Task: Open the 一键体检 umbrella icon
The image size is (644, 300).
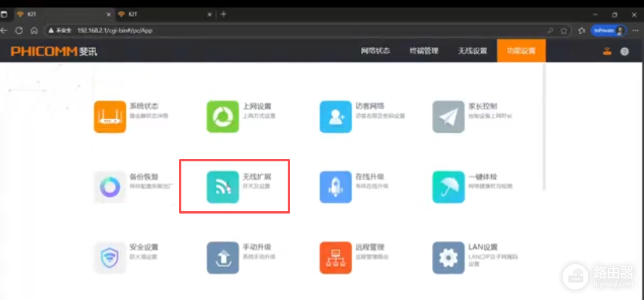Action: pyautogui.click(x=449, y=187)
